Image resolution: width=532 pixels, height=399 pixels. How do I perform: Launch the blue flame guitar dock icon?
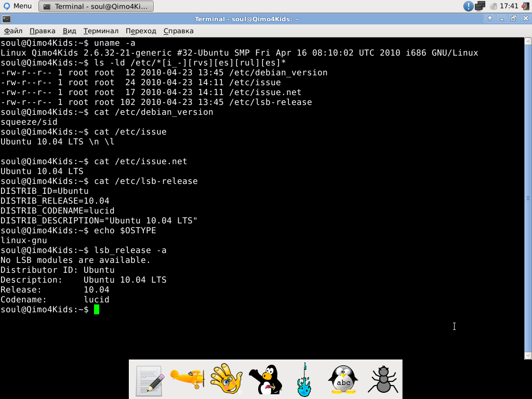tap(304, 380)
